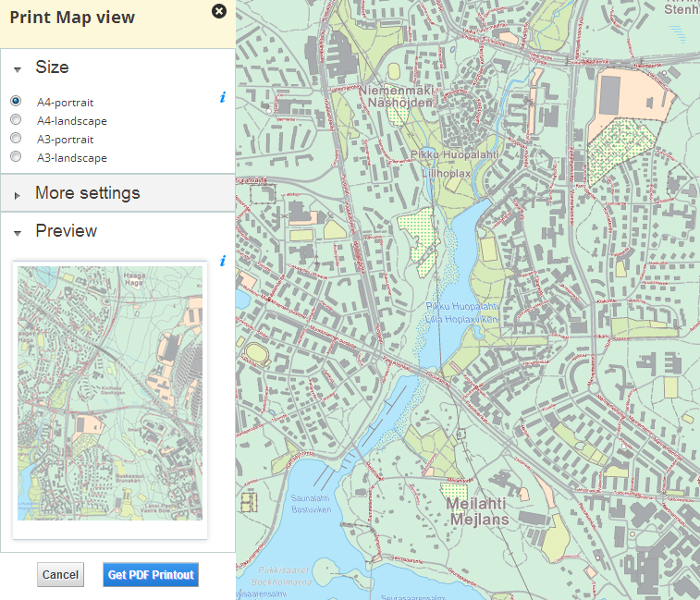Choose the A4-landscape size option
Viewport: 700px width, 600px height.
[x=16, y=120]
